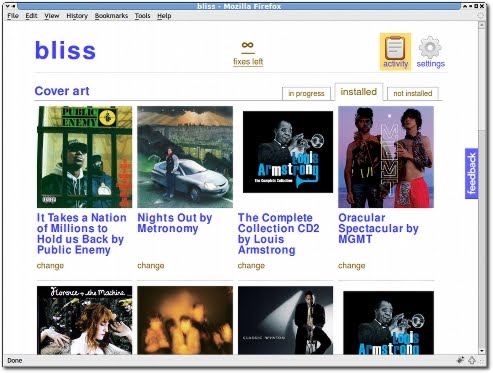Screen dimensions: 493x373
Task: Click the status bar plugin icon
Action: pos(460,360)
